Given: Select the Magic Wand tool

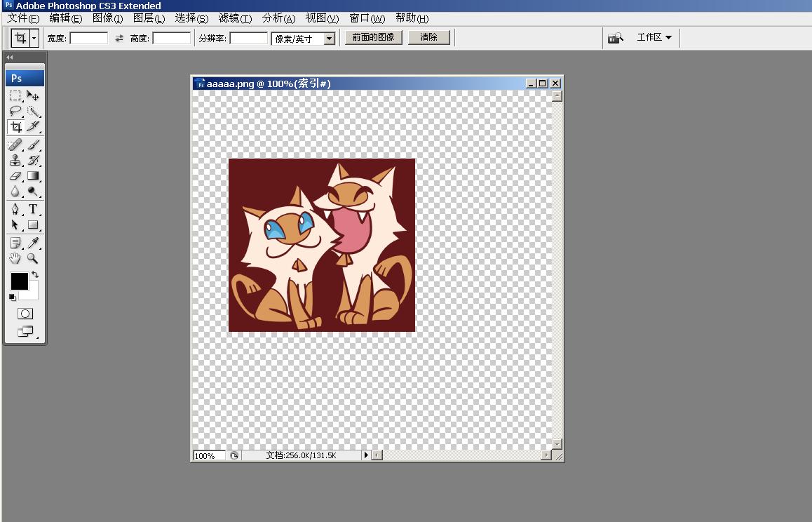Looking at the screenshot, I should [33, 111].
